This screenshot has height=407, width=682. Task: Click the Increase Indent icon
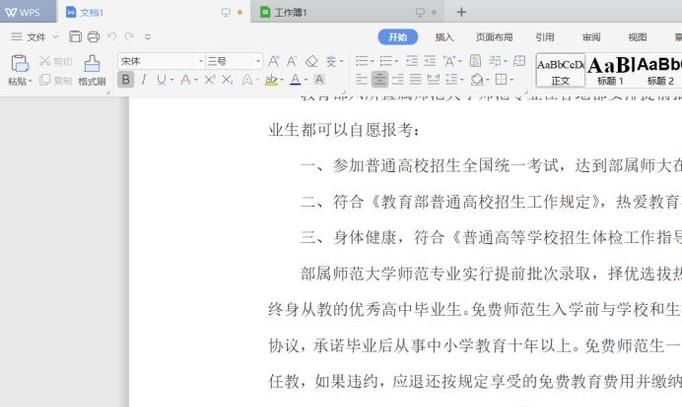(x=430, y=61)
